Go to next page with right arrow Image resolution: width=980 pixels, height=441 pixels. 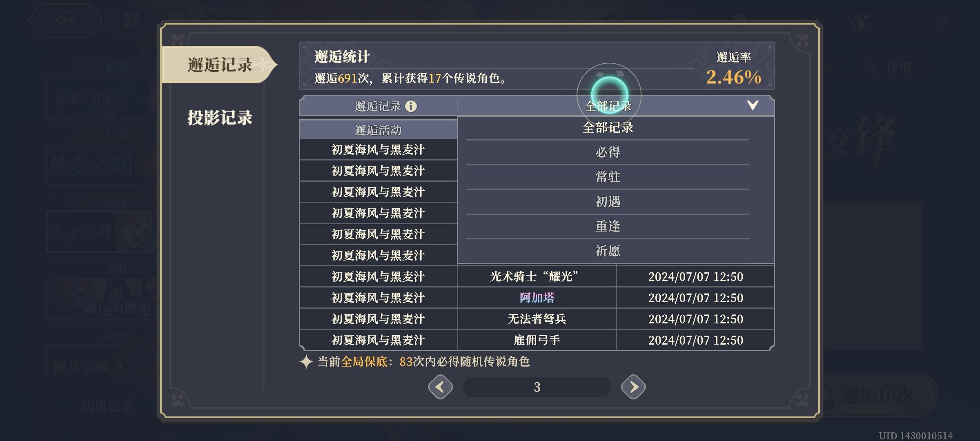pos(633,387)
